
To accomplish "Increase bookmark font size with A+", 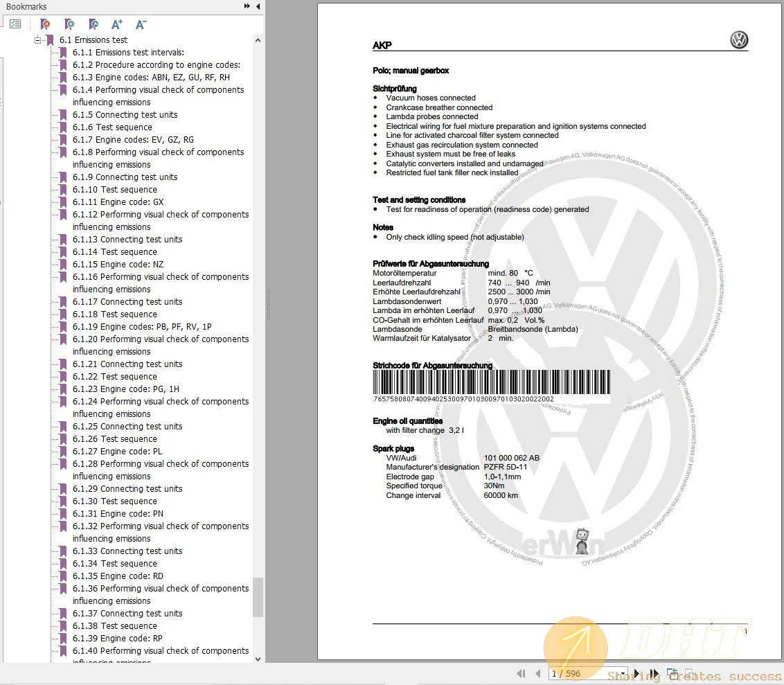I will point(117,24).
